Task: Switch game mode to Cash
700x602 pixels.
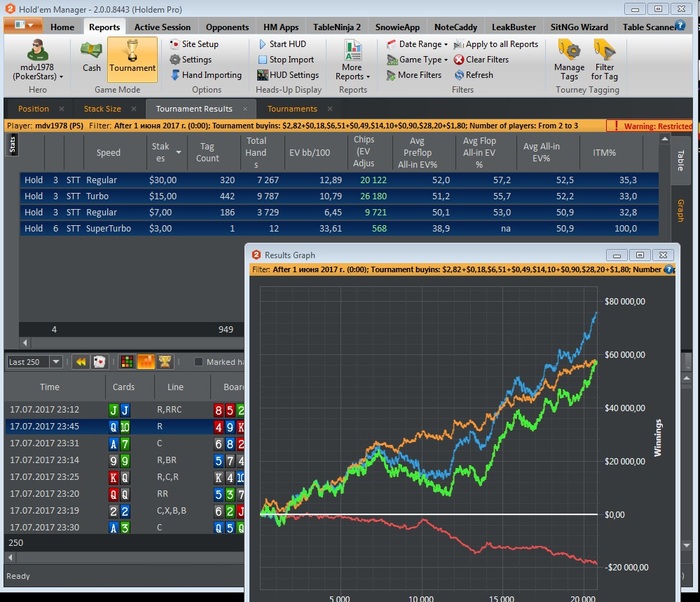Action: pos(91,56)
